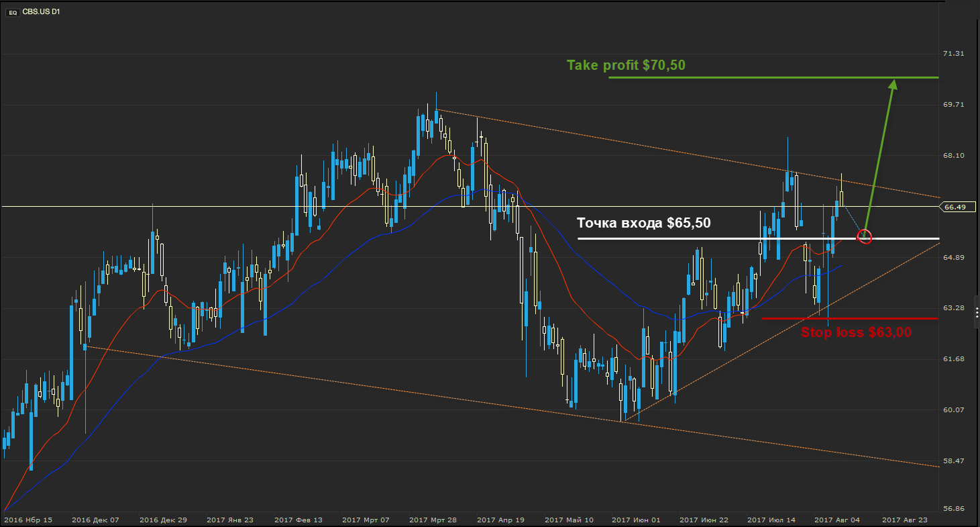Click the 2017 Авг 23 date label
This screenshot has height=527, width=980.
point(905,520)
